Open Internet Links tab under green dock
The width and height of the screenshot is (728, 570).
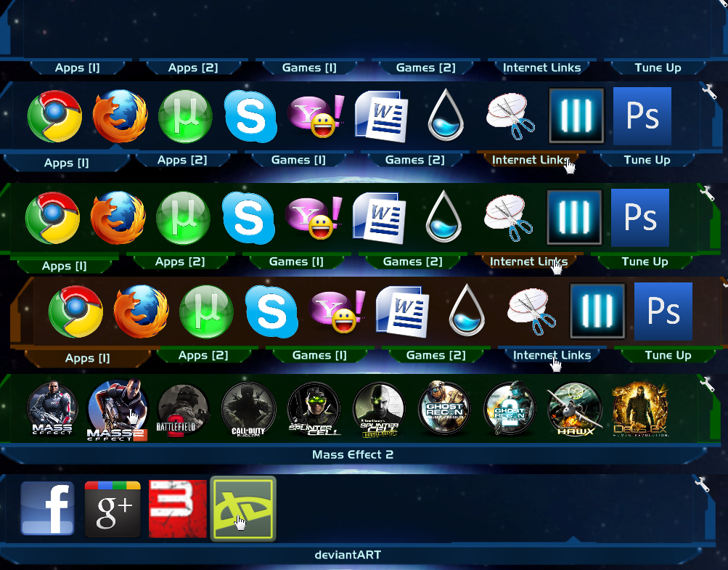click(529, 262)
